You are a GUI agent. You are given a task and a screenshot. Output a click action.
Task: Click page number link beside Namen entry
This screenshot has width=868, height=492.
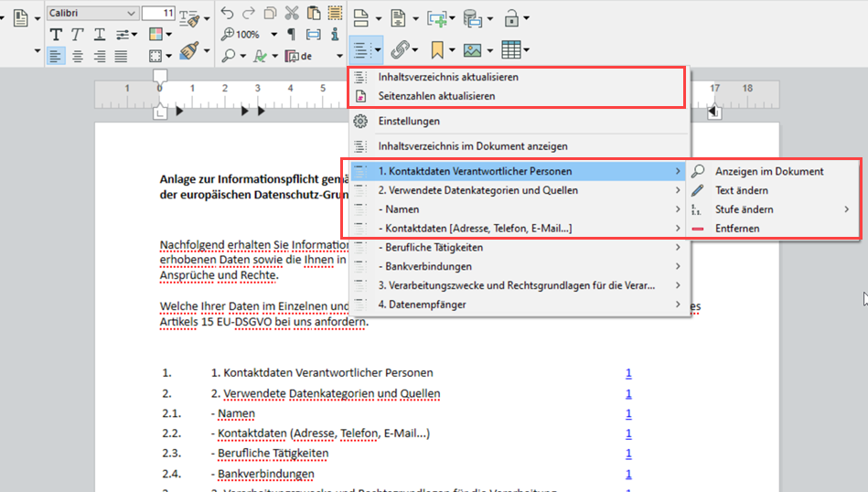628,413
